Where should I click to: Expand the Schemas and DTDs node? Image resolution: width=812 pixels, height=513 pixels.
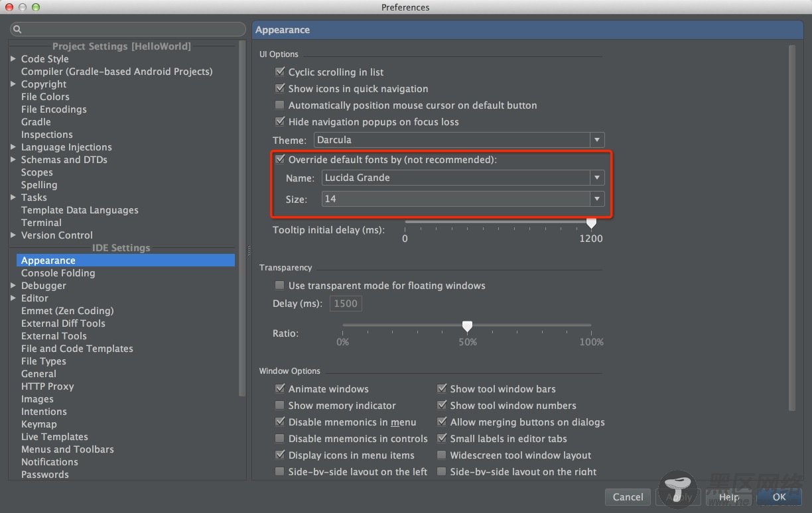pyautogui.click(x=13, y=160)
